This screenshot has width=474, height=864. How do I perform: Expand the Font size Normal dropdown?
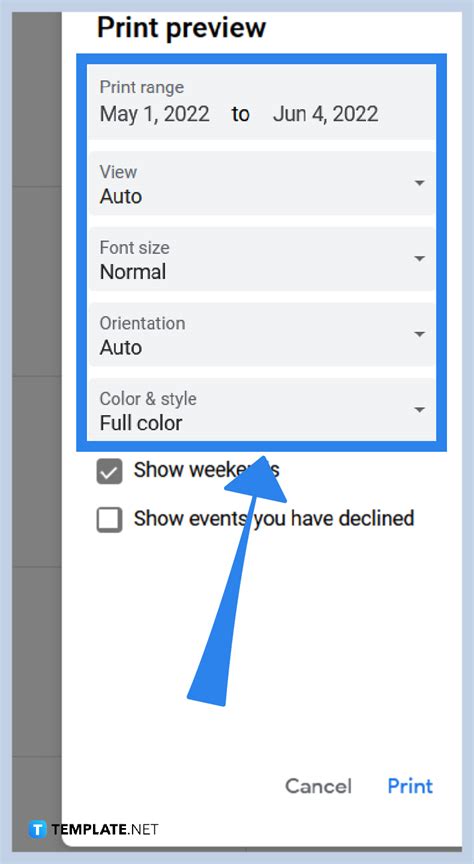[x=262, y=259]
